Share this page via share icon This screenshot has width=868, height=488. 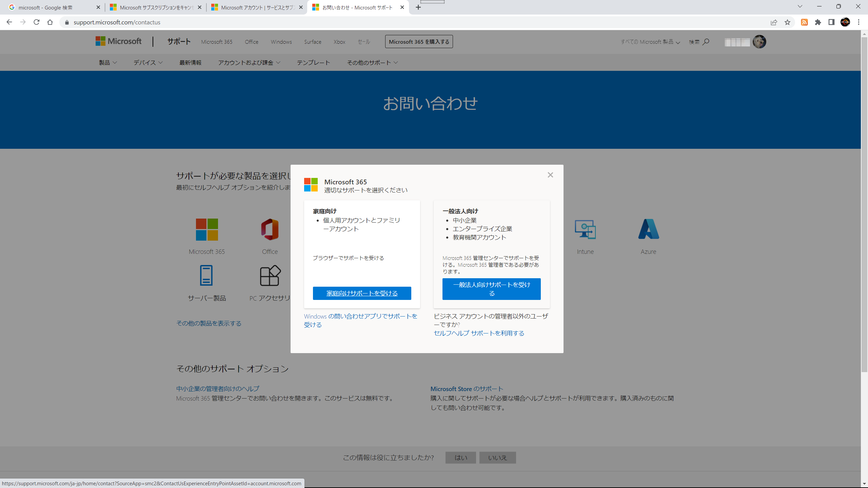pyautogui.click(x=774, y=22)
